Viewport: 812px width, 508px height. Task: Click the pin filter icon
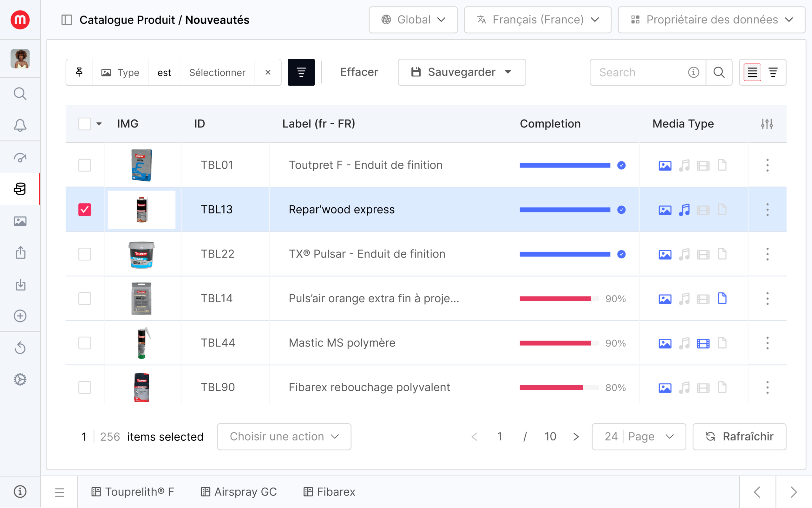click(x=79, y=72)
